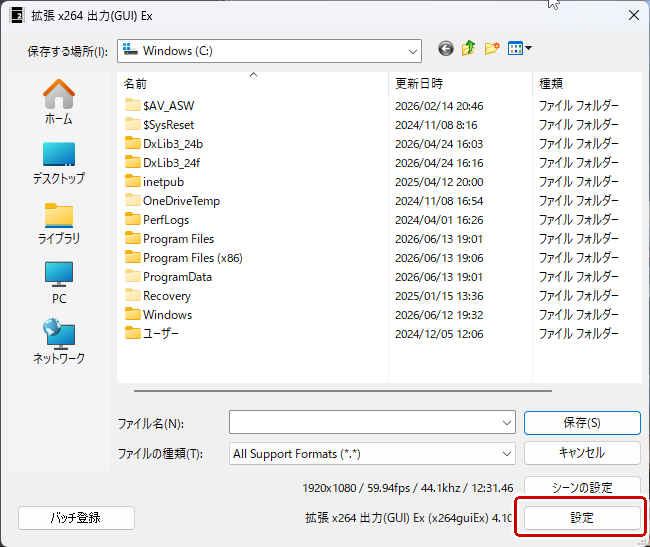Select the Program Files folder icon

(133, 239)
